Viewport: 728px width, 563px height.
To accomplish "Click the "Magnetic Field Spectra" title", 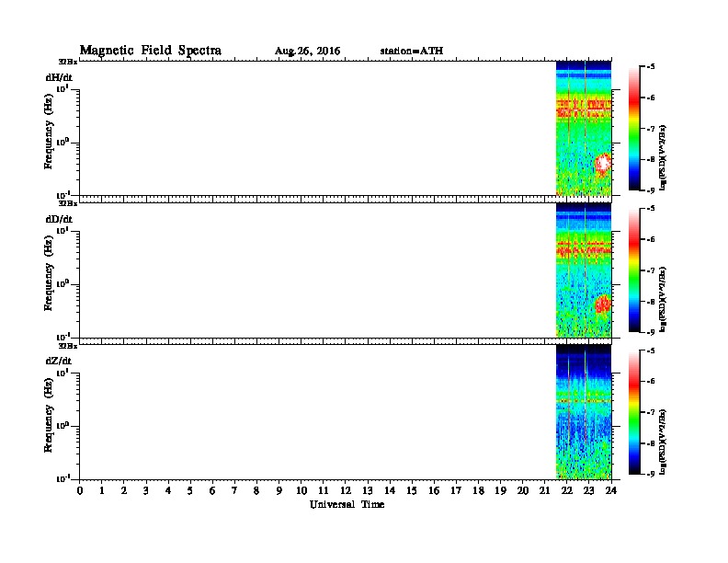I will coord(151,51).
